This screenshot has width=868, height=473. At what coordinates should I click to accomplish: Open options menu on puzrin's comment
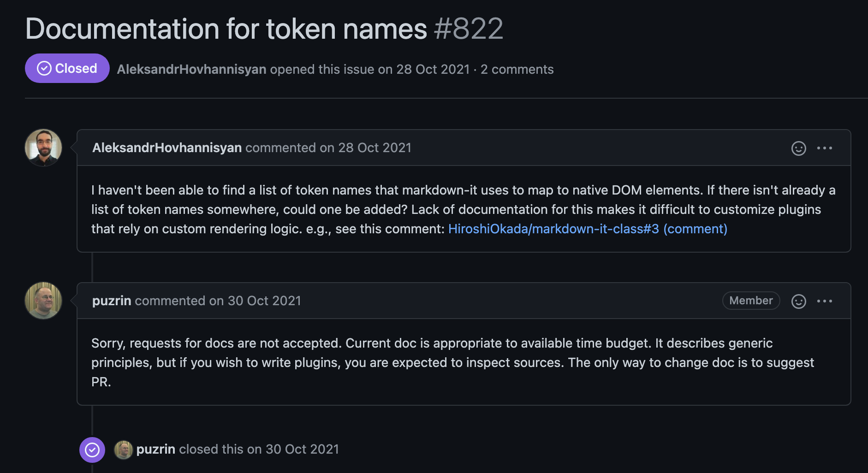pyautogui.click(x=824, y=301)
